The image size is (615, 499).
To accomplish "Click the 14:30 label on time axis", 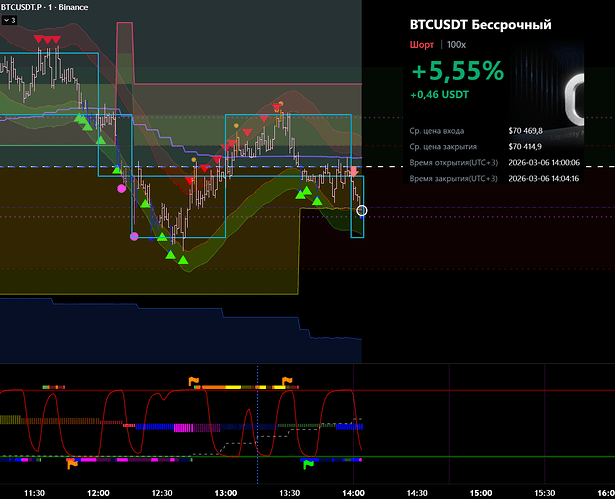I will 417,492.
